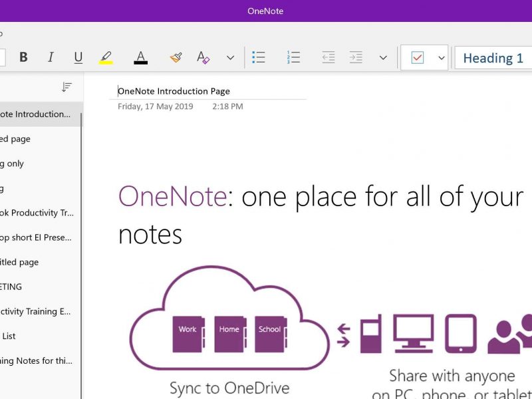The image size is (532, 399).
Task: Click the page time '2:18 PM'
Action: pos(227,106)
